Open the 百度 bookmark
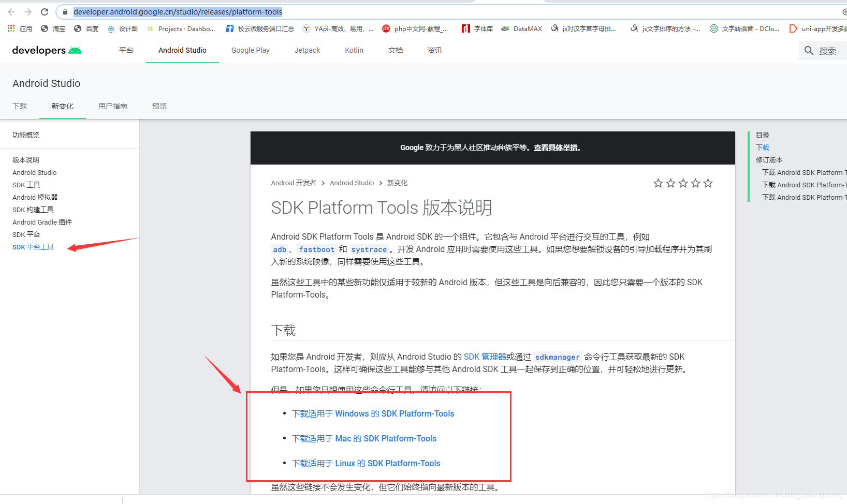Image resolution: width=847 pixels, height=504 pixels. [86, 28]
